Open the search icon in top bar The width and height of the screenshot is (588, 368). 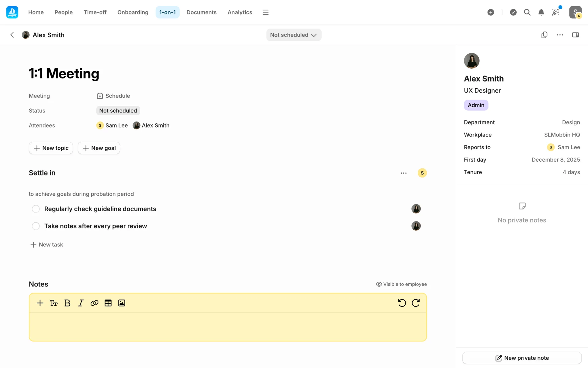pyautogui.click(x=527, y=12)
